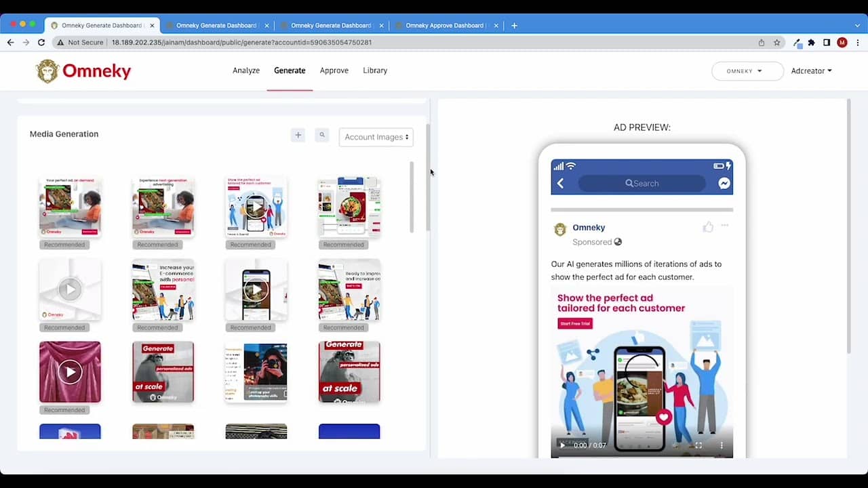Open browser extensions puzzle icon
The width and height of the screenshot is (868, 488).
(812, 42)
